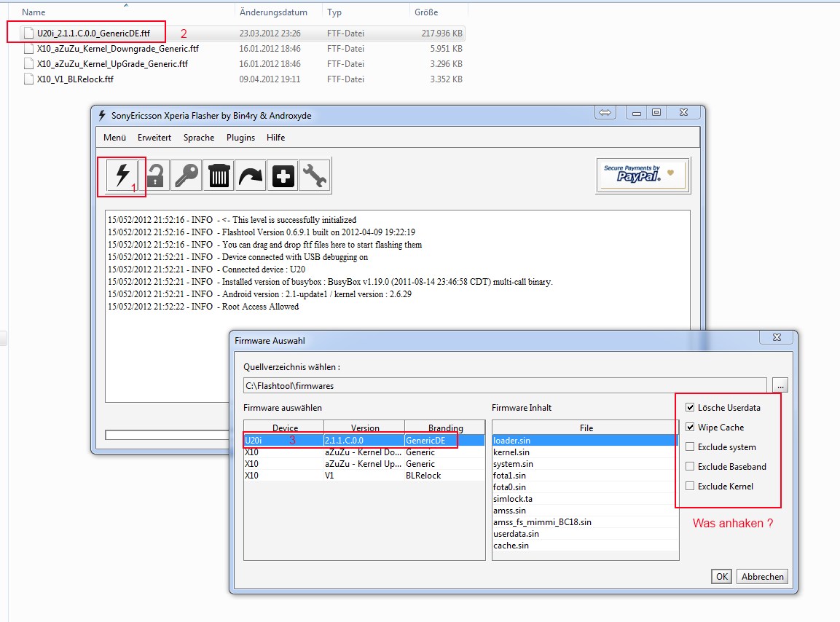Viewport: 840px width, 622px height.
Task: Sort explorer list by Änderungsdatum column
Action: coord(273,12)
